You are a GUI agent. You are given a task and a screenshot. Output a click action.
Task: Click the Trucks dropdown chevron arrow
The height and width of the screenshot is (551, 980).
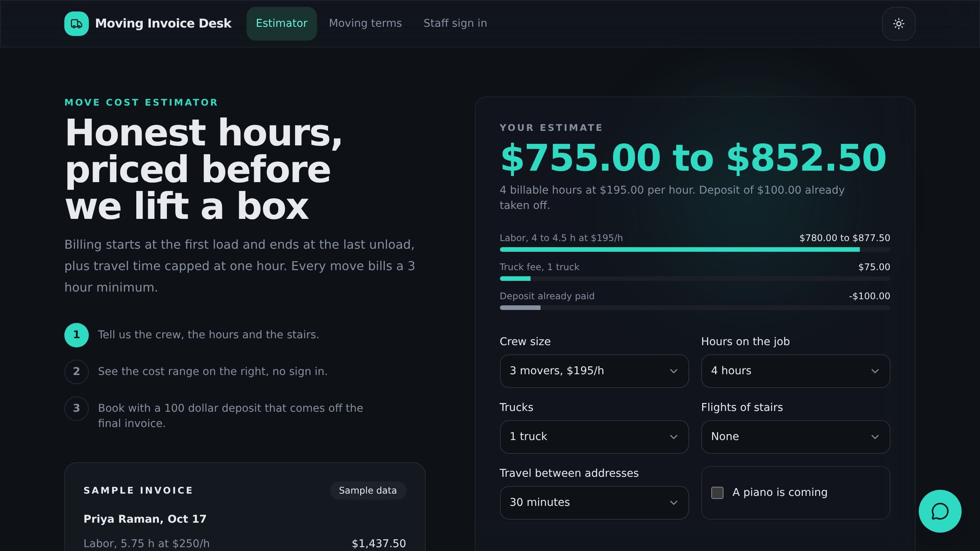673,437
